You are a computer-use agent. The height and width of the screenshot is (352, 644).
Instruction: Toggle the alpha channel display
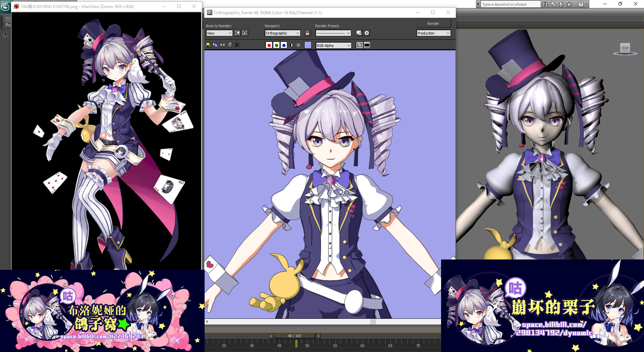(x=291, y=45)
